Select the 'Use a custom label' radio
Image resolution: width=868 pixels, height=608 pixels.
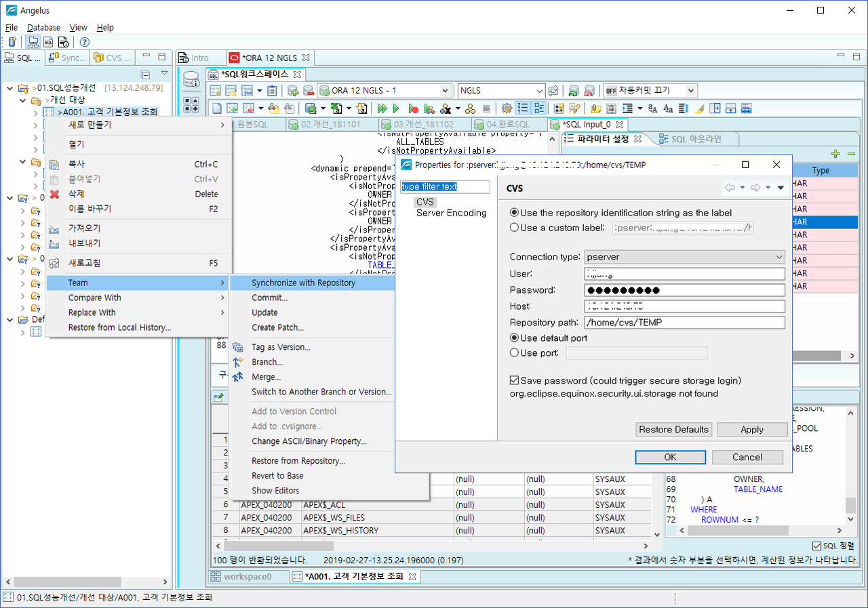[x=514, y=228]
